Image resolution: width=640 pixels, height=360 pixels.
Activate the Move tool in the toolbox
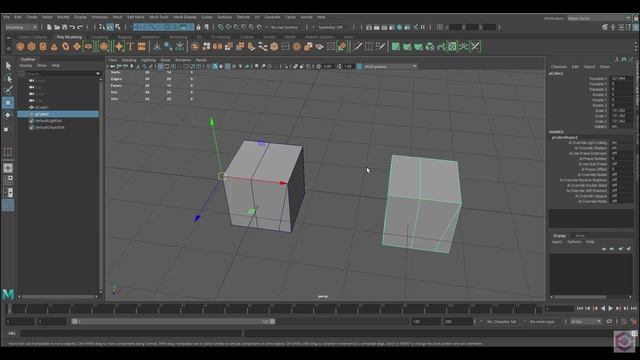click(8, 102)
